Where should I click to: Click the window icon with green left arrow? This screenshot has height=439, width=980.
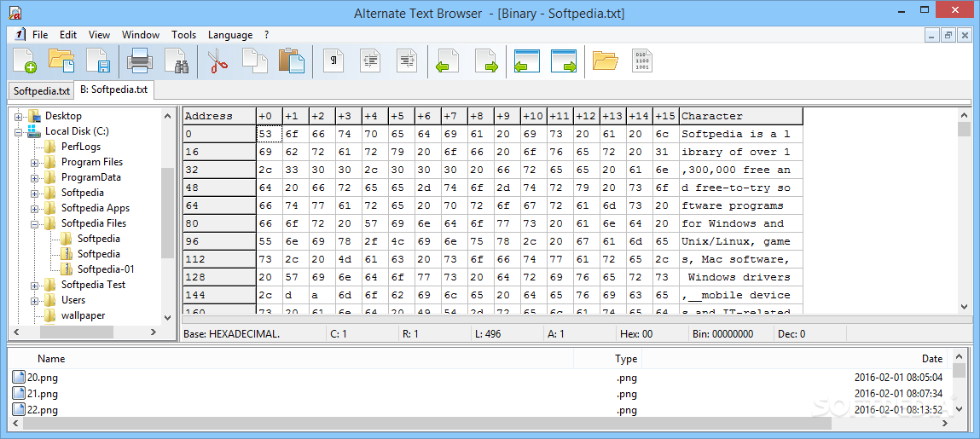(x=526, y=61)
